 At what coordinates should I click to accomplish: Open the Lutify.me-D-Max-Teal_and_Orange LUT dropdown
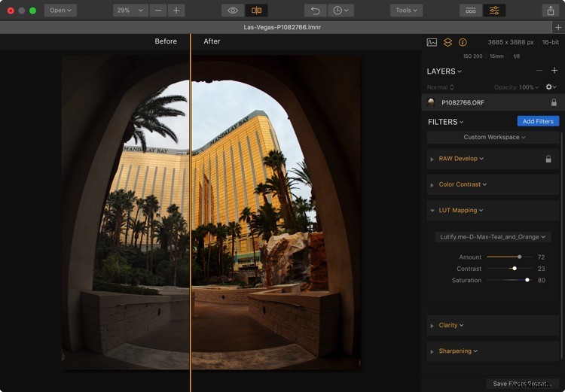493,237
